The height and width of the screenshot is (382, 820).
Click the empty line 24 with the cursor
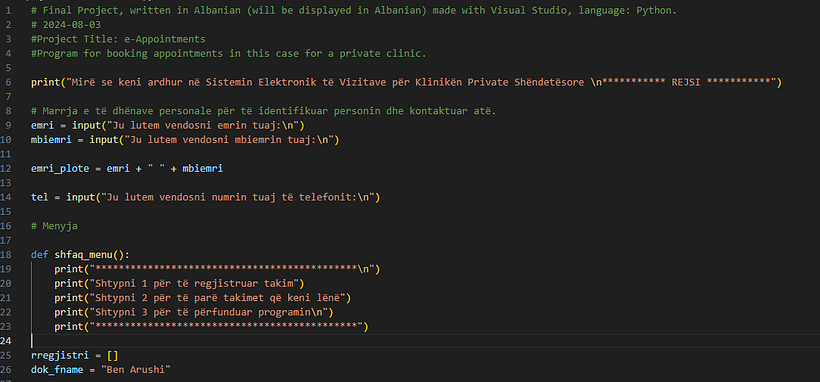click(418, 341)
